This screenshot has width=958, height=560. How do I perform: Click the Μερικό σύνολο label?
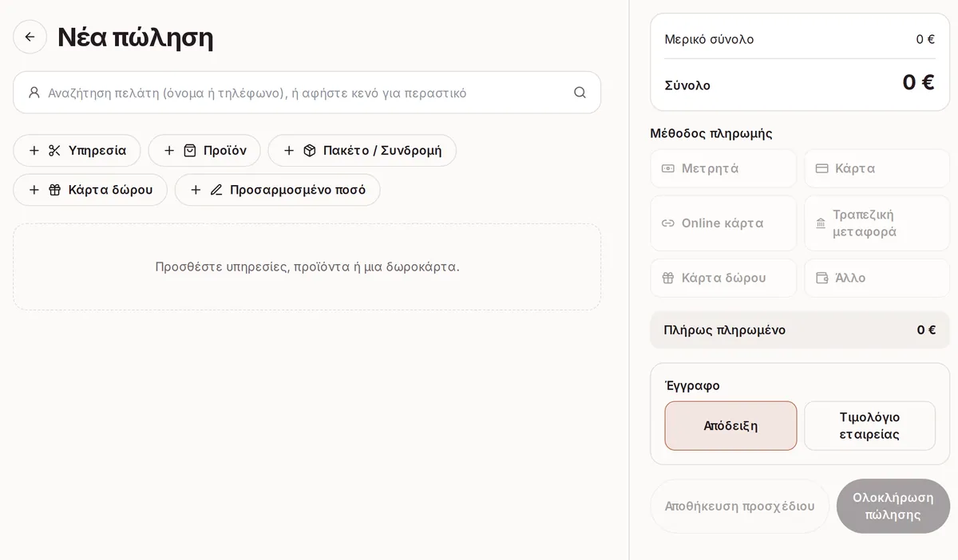pyautogui.click(x=709, y=39)
